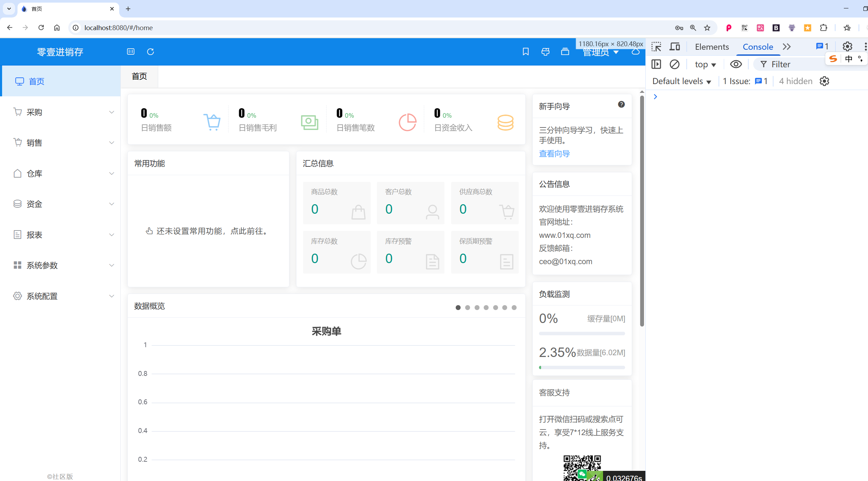Click the clear console icon
This screenshot has width=868, height=481.
(674, 64)
